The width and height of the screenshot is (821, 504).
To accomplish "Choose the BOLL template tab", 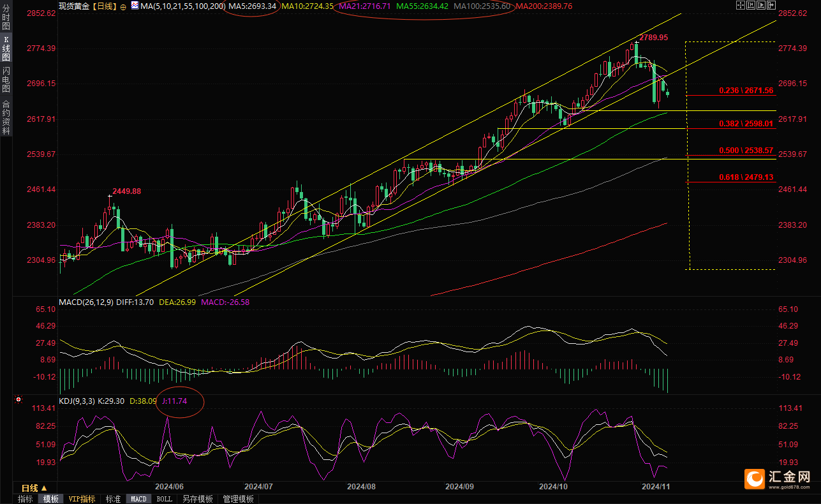I will coord(164,499).
